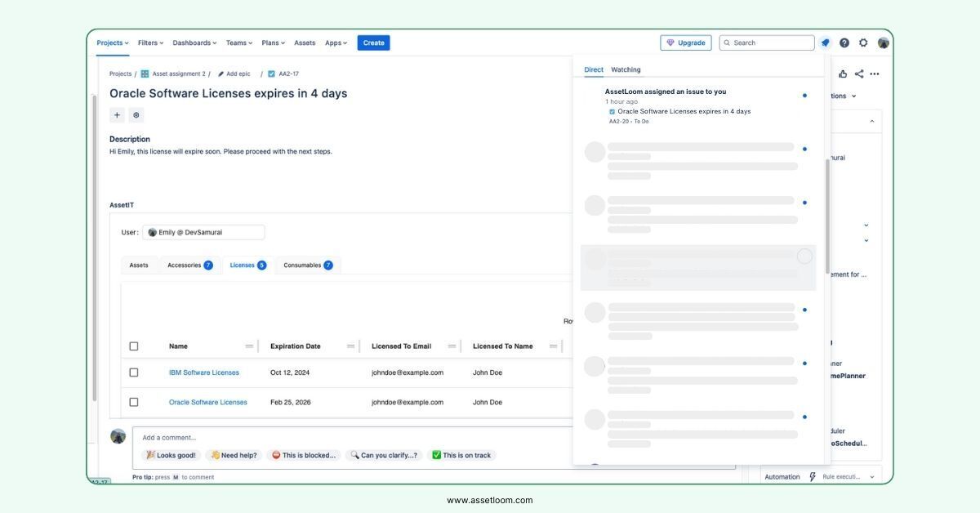Image resolution: width=980 pixels, height=513 pixels.
Task: Click the notifications panel scrollbar
Action: click(826, 216)
